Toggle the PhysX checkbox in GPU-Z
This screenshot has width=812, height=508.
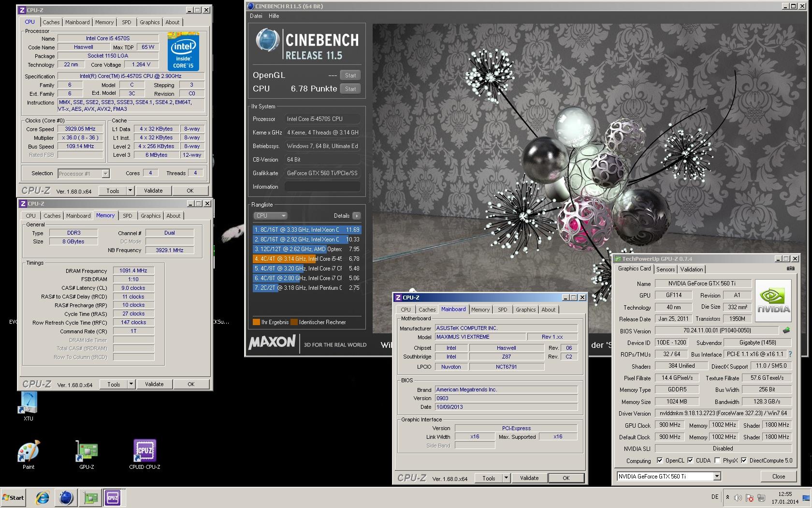tap(717, 461)
